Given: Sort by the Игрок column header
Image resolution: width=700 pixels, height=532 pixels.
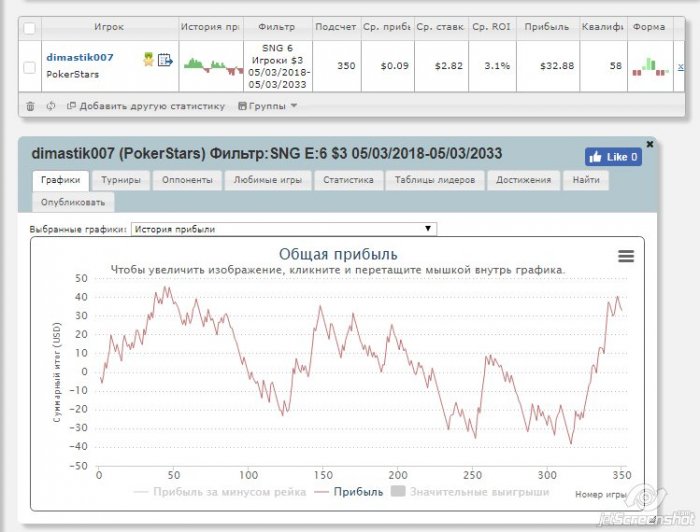Looking at the screenshot, I should [109, 27].
